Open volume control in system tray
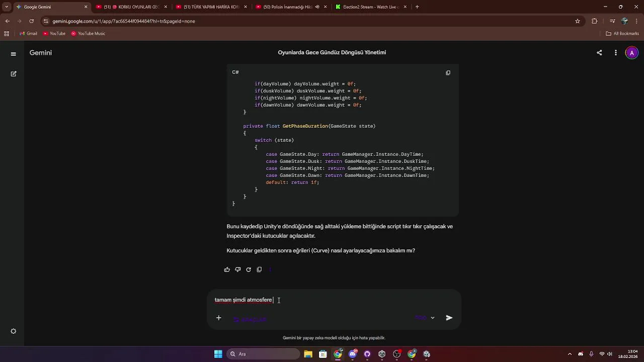 (610, 354)
